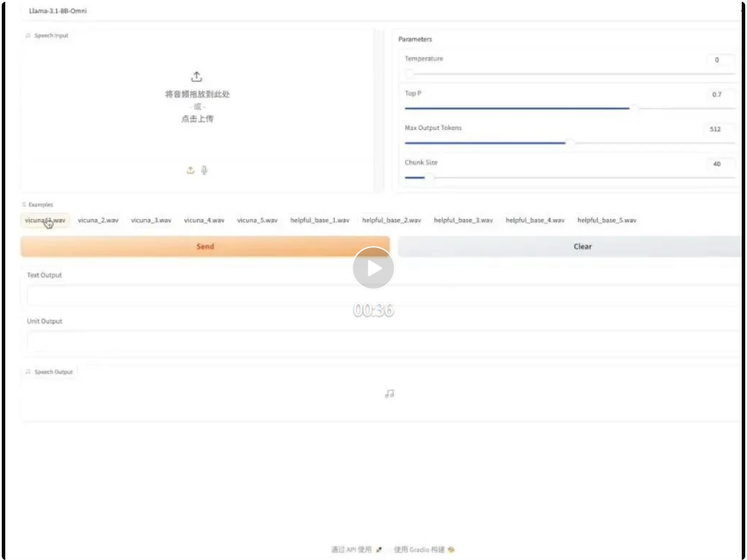The width and height of the screenshot is (747, 560).
Task: Pick the helpful_base_5.wav example
Action: [x=606, y=221]
